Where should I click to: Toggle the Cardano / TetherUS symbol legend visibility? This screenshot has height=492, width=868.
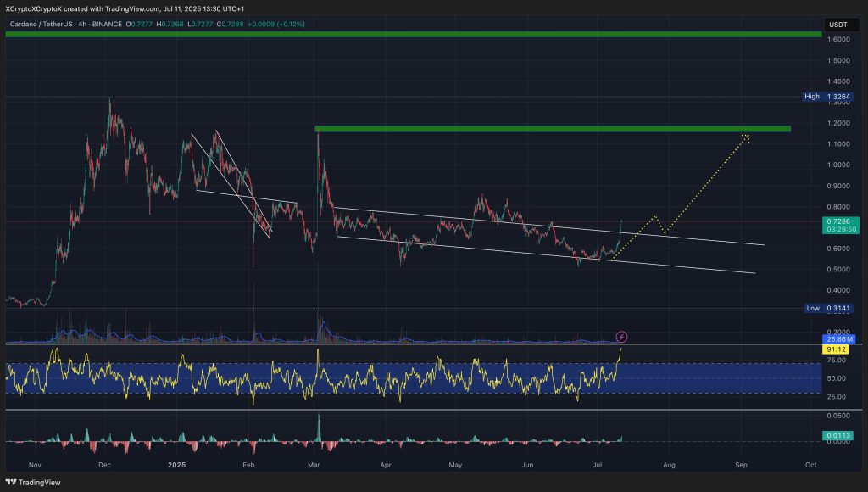coord(42,25)
